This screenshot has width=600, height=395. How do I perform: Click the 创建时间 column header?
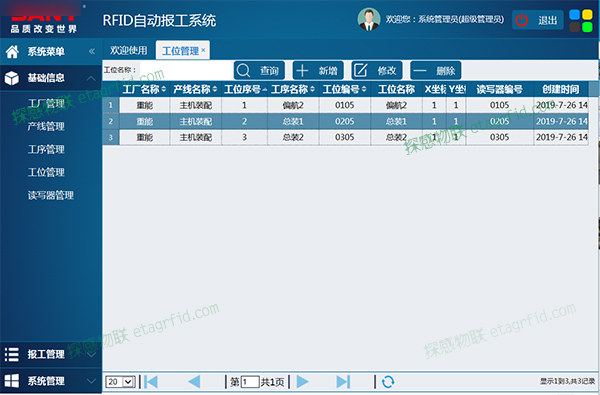(x=561, y=89)
